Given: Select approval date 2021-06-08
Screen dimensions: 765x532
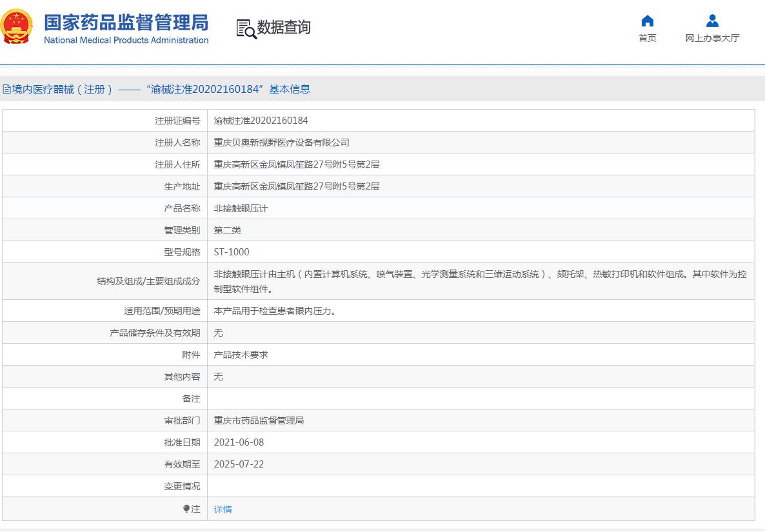Looking at the screenshot, I should point(239,442).
